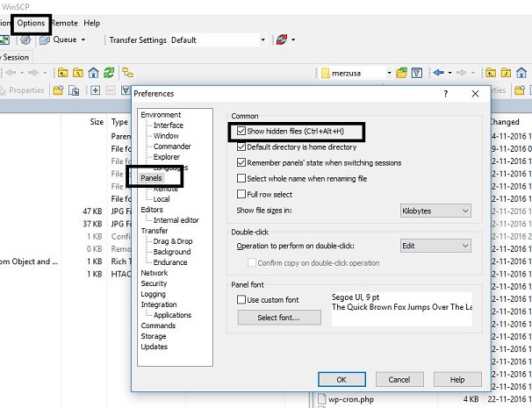Click the dialog's question mark help icon
532x408 pixels.
[x=446, y=93]
